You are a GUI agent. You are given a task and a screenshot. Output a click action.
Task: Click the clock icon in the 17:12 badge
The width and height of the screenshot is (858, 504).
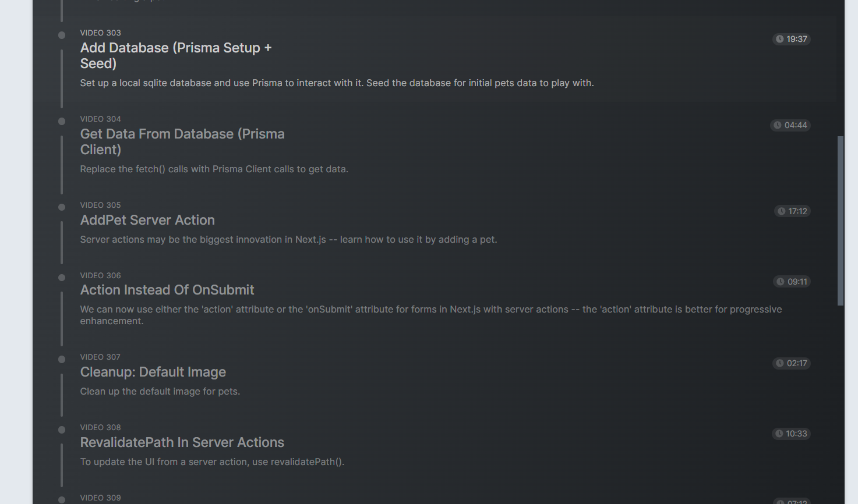781,211
